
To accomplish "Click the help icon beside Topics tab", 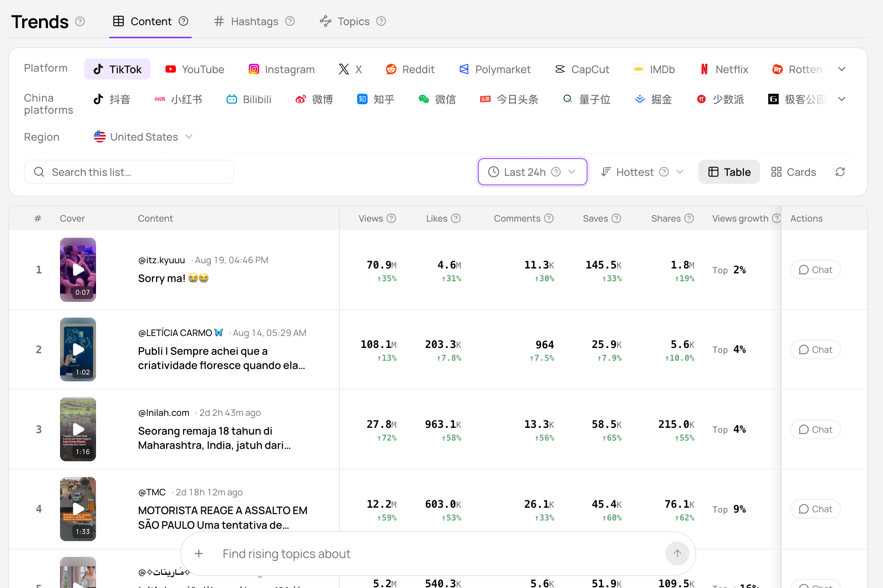I will point(381,21).
